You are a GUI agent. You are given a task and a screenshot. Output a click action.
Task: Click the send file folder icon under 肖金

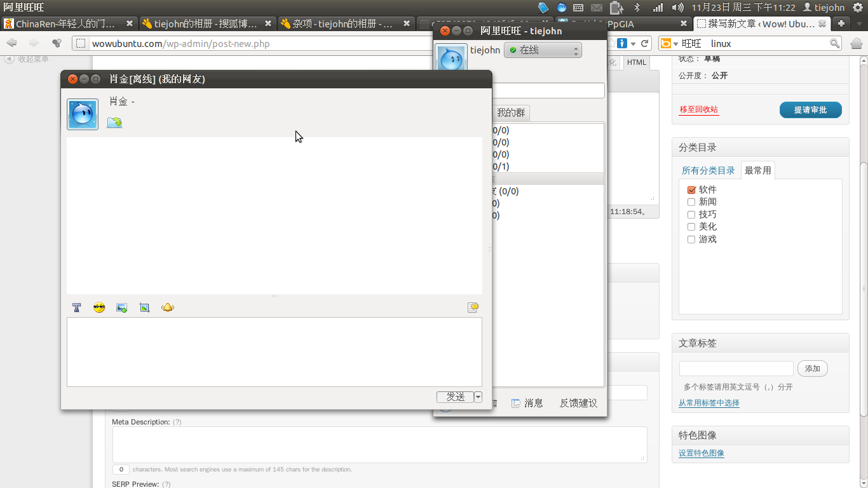pyautogui.click(x=114, y=122)
